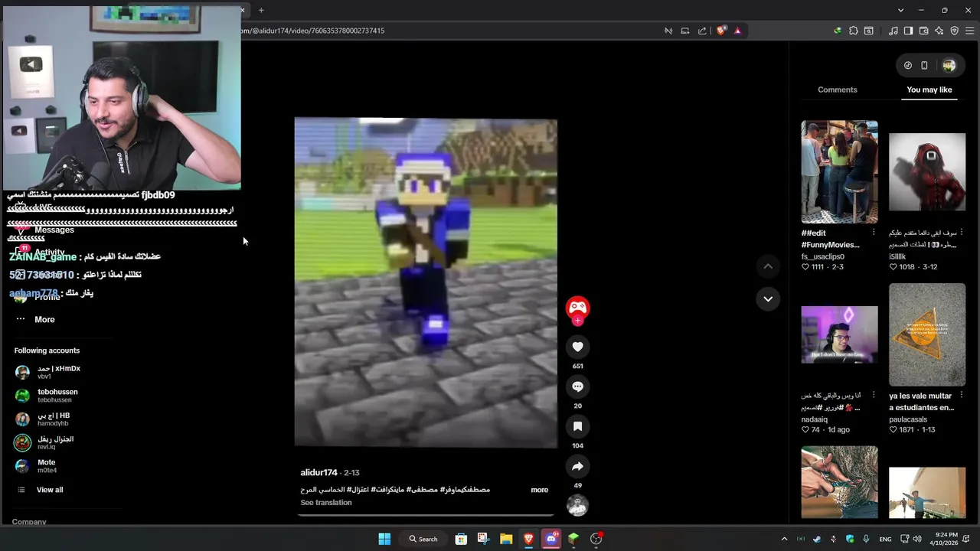Click View all following accounts
Screen dimensions: 980x551
[x=50, y=490]
